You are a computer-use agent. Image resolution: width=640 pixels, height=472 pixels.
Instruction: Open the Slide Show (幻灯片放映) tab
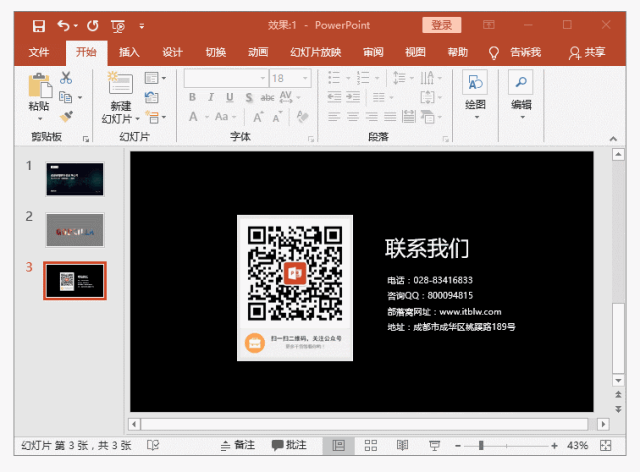tap(315, 52)
